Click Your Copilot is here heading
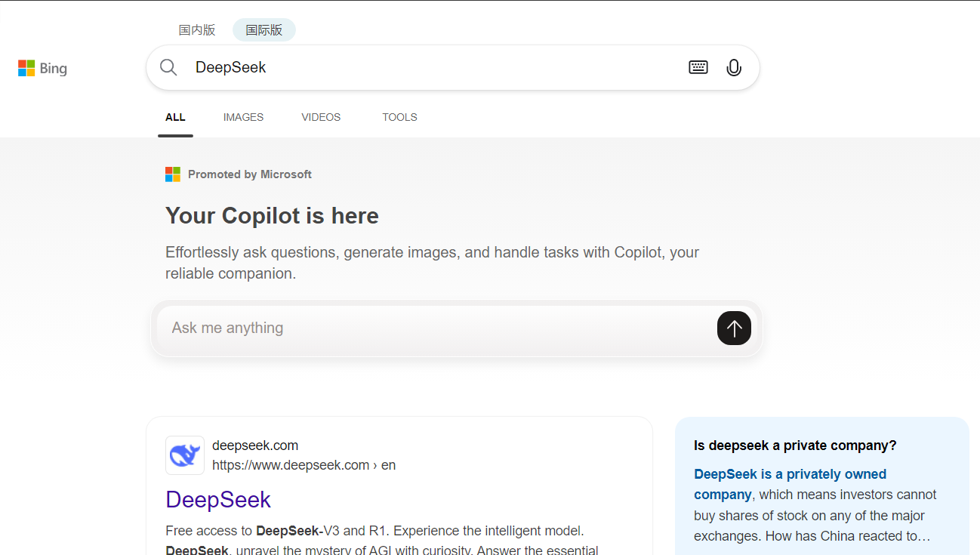The width and height of the screenshot is (980, 555). tap(272, 216)
